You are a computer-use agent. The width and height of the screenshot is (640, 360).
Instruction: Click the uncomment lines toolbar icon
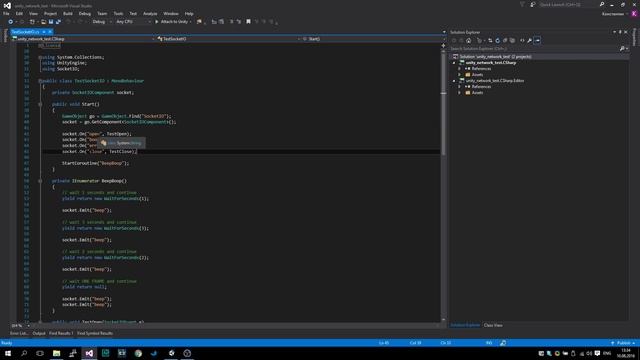(239, 22)
